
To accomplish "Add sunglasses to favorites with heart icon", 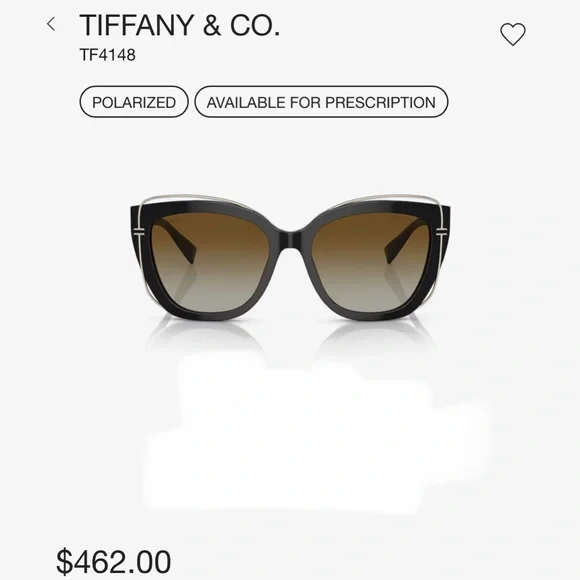I will pos(513,34).
